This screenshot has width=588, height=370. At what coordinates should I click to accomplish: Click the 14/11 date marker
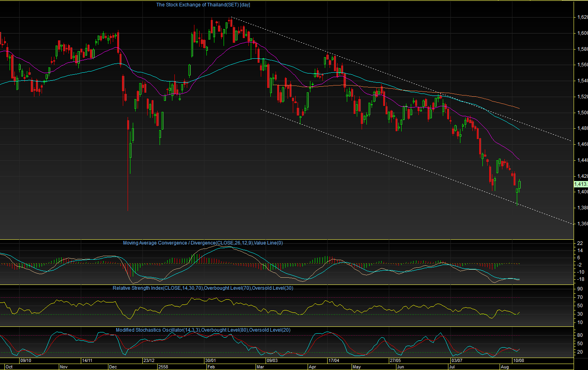click(87, 360)
